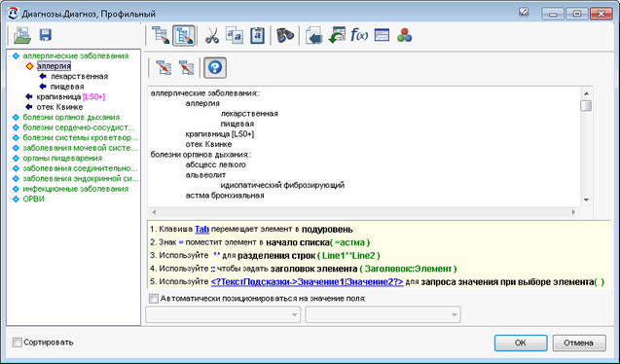This screenshot has width=620, height=364.
Task: Enable Автоматически позиционироваться на значение поля checkbox
Action: tap(154, 299)
